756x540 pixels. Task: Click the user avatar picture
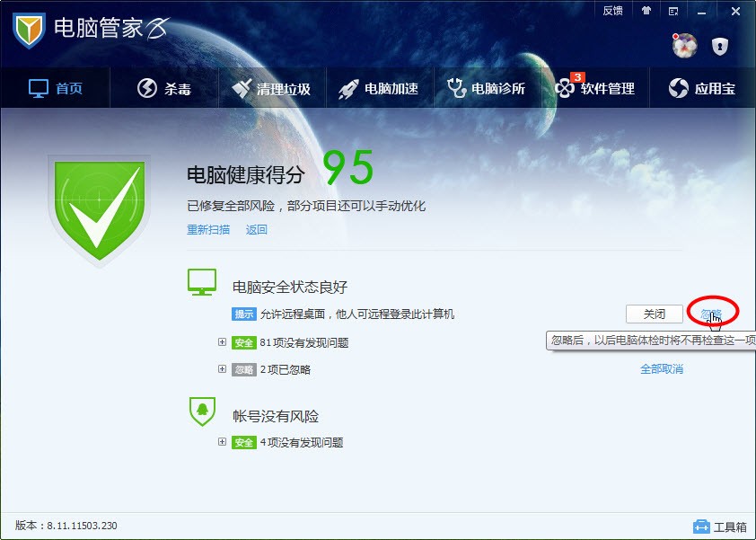click(685, 46)
